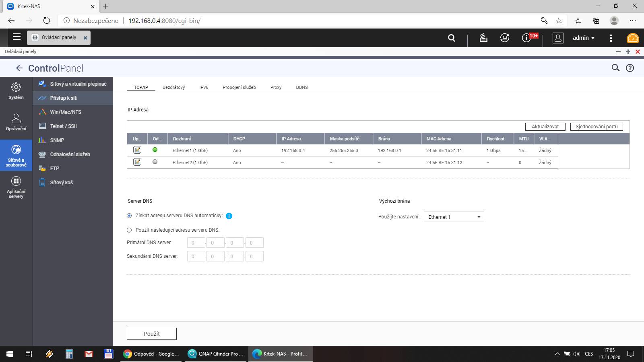Open Chrome Odpověď window in taskbar
Screen dimensions: 644x362
tap(151, 354)
